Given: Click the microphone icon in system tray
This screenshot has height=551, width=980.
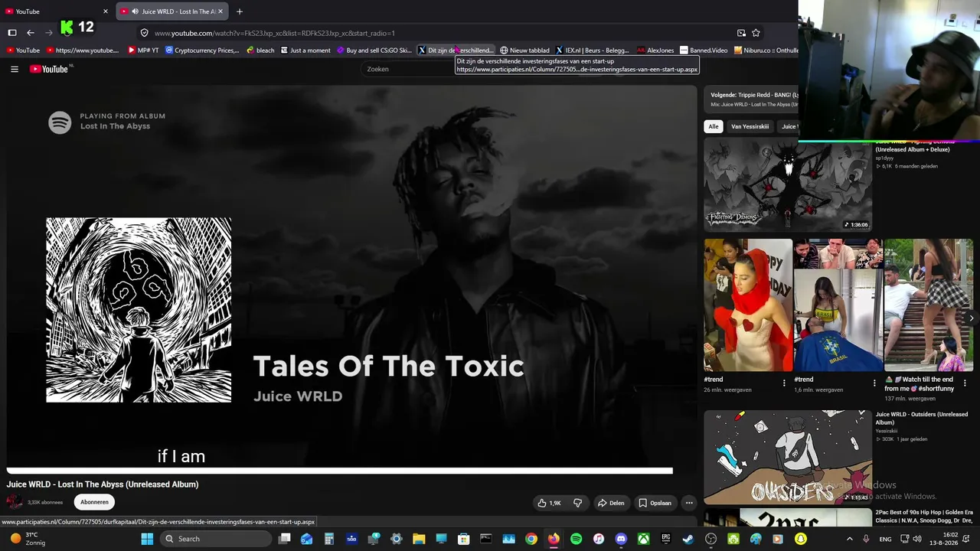Looking at the screenshot, I should (866, 539).
